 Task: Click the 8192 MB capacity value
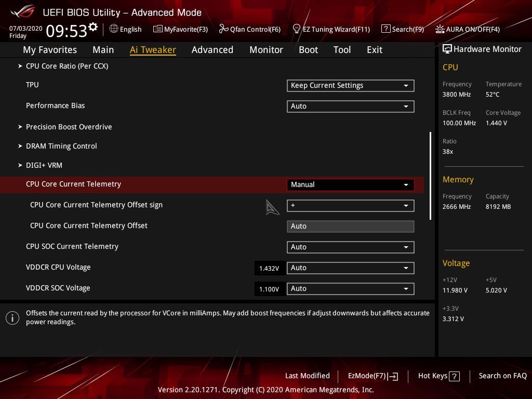498,207
